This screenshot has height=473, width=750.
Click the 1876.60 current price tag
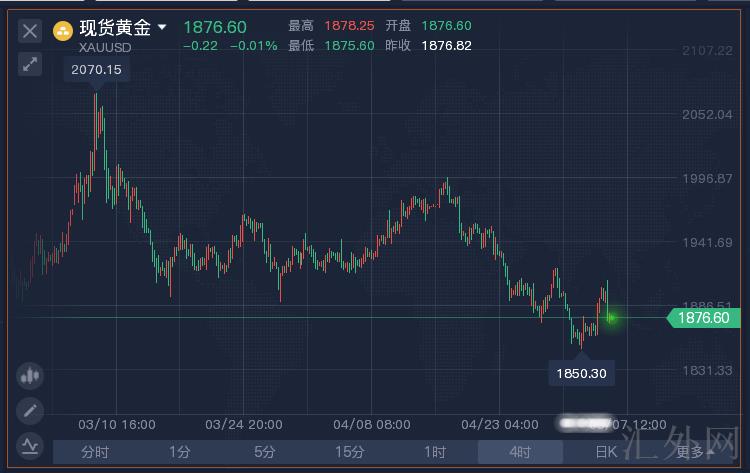pos(707,318)
